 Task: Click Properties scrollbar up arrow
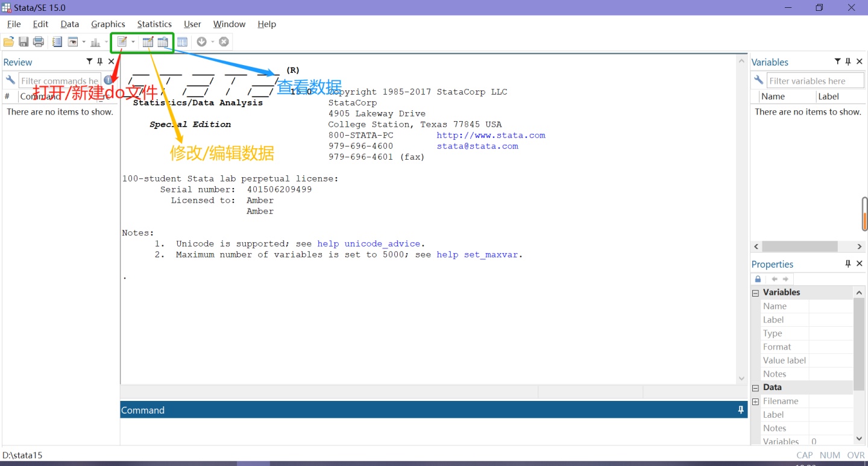[859, 292]
